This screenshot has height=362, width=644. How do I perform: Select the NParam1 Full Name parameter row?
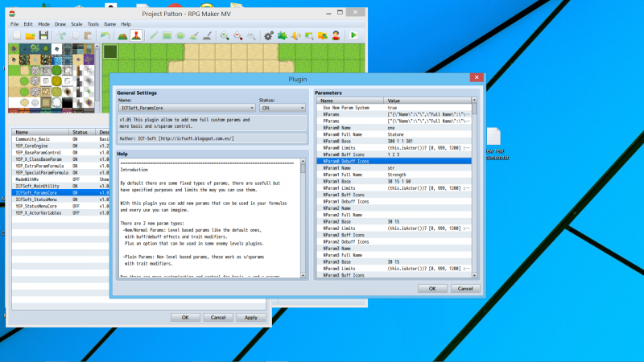click(x=394, y=175)
